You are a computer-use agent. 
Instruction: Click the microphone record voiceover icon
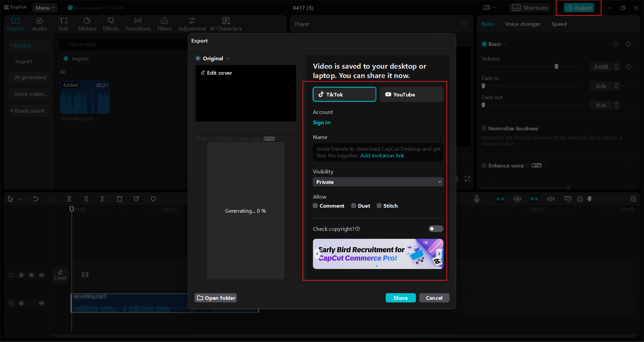[477, 199]
